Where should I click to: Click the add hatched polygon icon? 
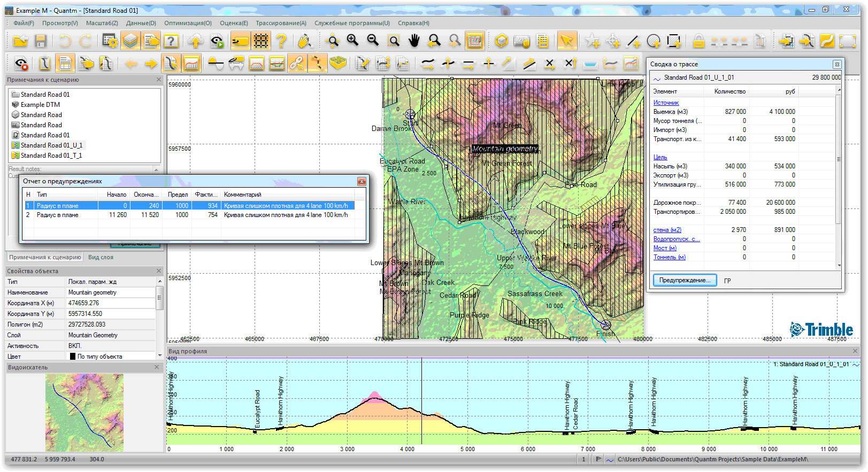(674, 41)
